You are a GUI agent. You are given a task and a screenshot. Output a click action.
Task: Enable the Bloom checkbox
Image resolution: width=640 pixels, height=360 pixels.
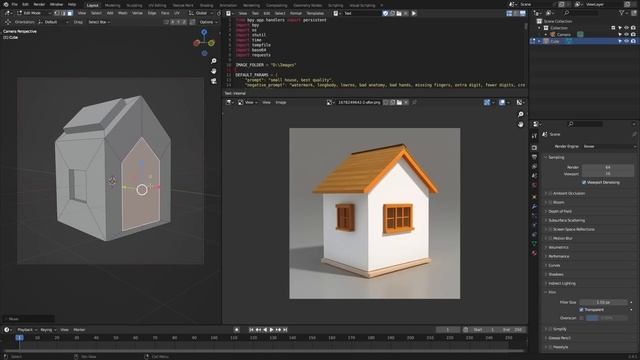[550, 202]
